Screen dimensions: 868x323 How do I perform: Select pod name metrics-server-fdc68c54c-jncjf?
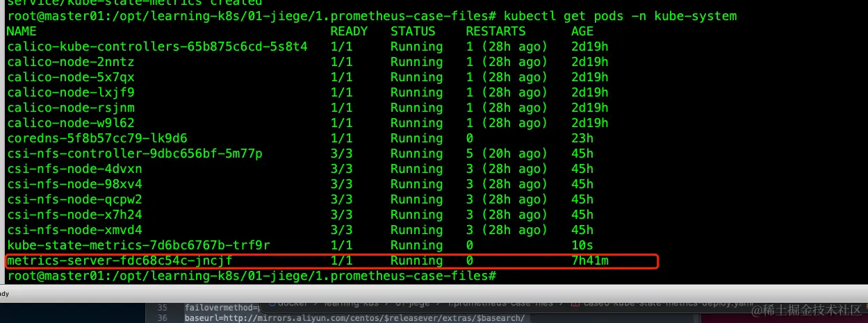(120, 260)
